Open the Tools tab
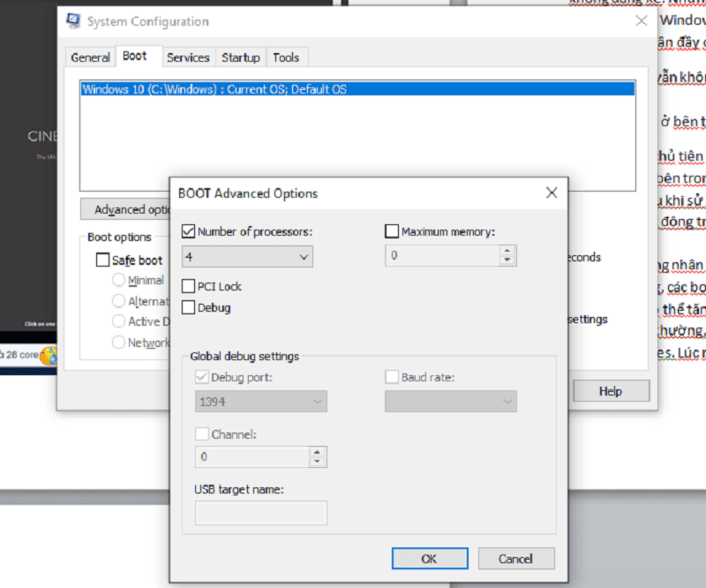Screen dimensions: 706x588 tap(286, 57)
